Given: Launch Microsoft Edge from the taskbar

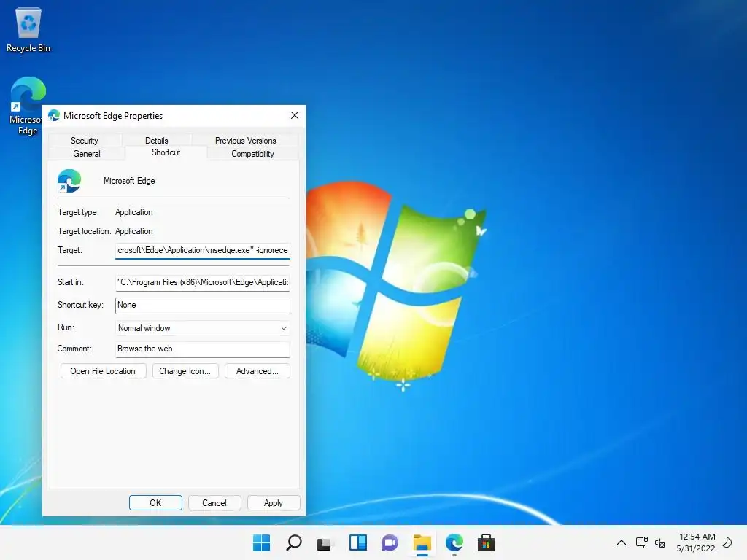Looking at the screenshot, I should (x=454, y=542).
